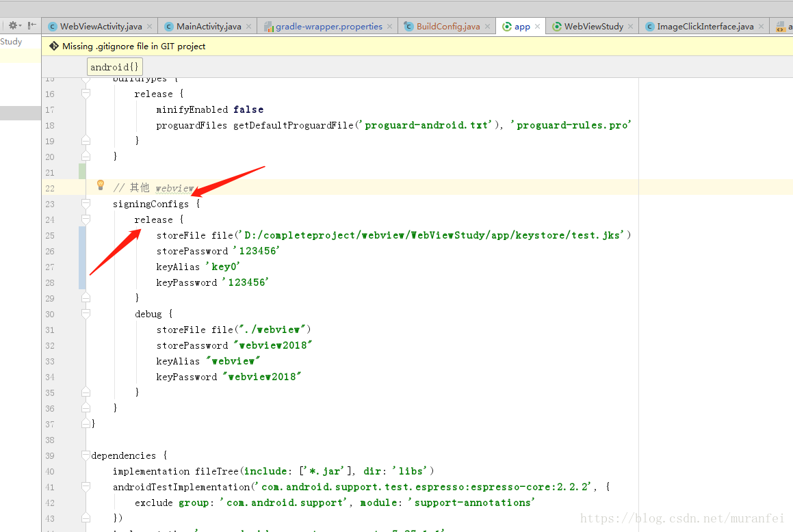This screenshot has height=532, width=793.
Task: Click the Git warning icon in notification bar
Action: coord(53,46)
